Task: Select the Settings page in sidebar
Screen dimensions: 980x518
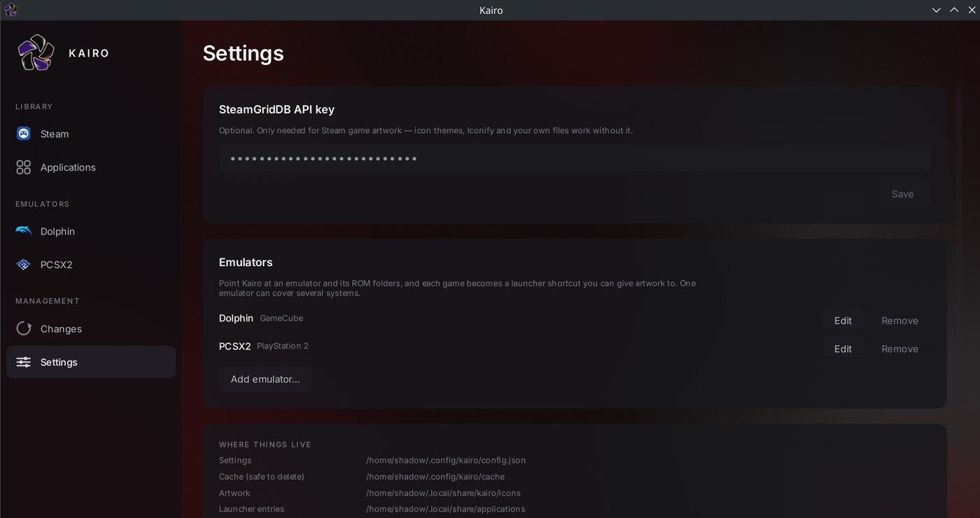Action: tap(91, 362)
